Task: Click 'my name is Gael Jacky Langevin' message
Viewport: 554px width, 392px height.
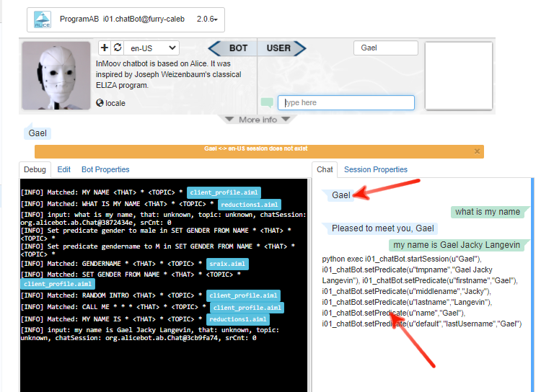Action: (457, 245)
